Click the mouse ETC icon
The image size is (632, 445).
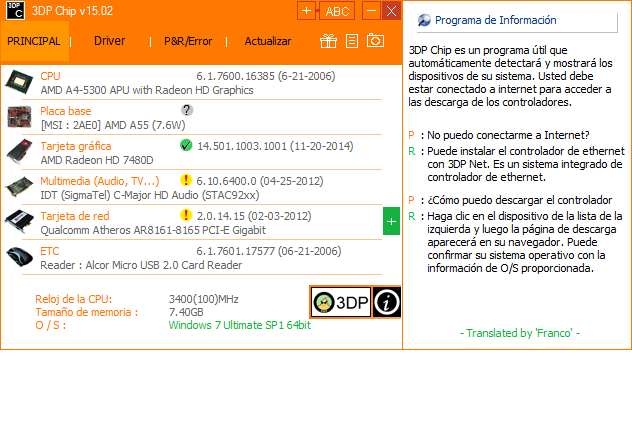19,257
